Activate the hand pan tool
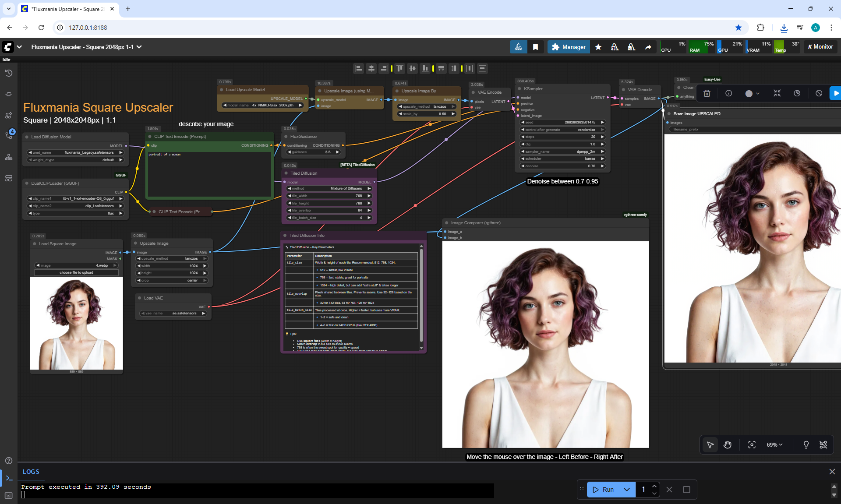Viewport: 841px width, 504px height. [x=728, y=445]
